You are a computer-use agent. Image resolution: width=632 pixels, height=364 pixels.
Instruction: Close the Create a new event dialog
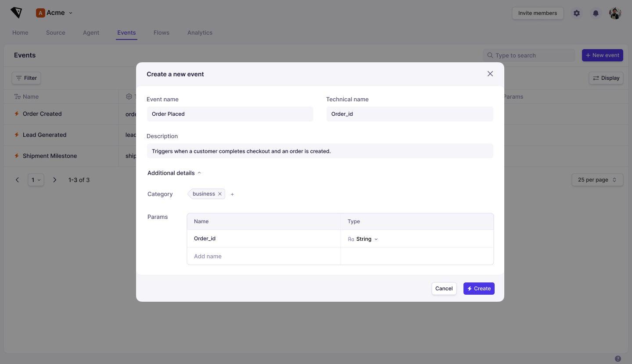click(490, 74)
